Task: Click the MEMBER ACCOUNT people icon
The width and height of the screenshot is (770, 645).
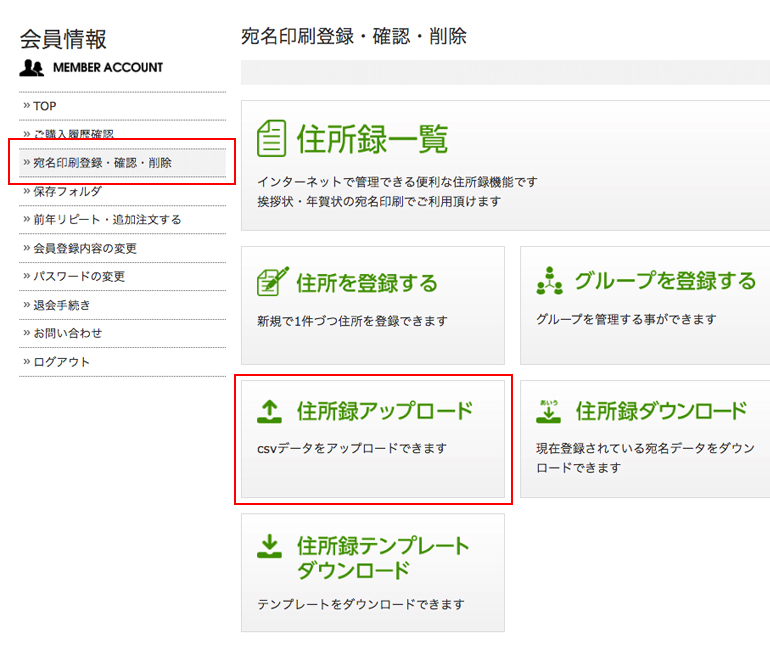Action: pos(32,68)
